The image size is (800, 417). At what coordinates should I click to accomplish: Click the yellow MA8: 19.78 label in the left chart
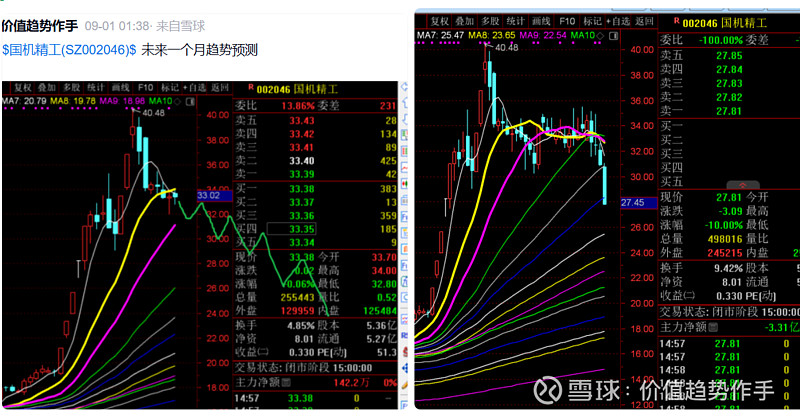click(x=73, y=101)
